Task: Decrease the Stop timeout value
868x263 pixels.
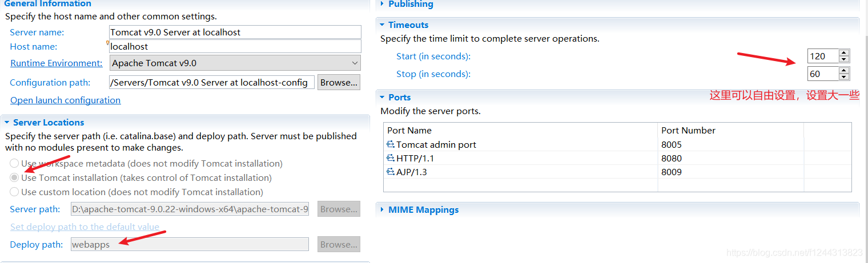Action: pyautogui.click(x=844, y=77)
